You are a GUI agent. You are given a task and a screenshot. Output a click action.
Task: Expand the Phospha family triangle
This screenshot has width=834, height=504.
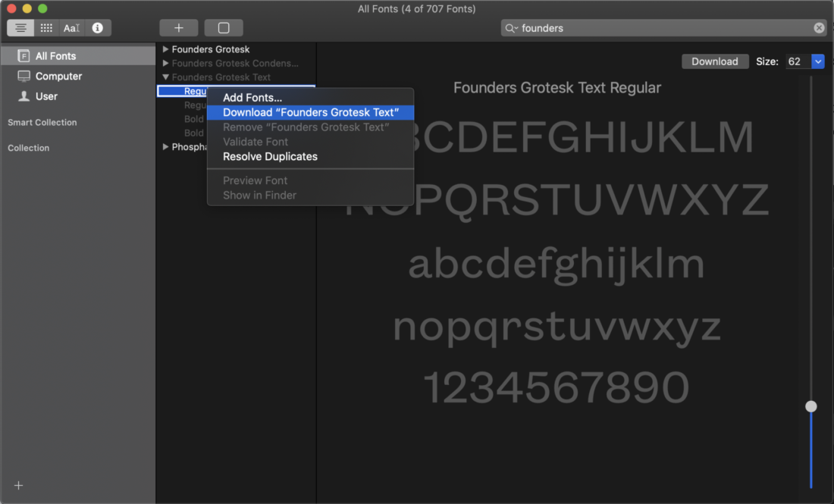pyautogui.click(x=165, y=147)
